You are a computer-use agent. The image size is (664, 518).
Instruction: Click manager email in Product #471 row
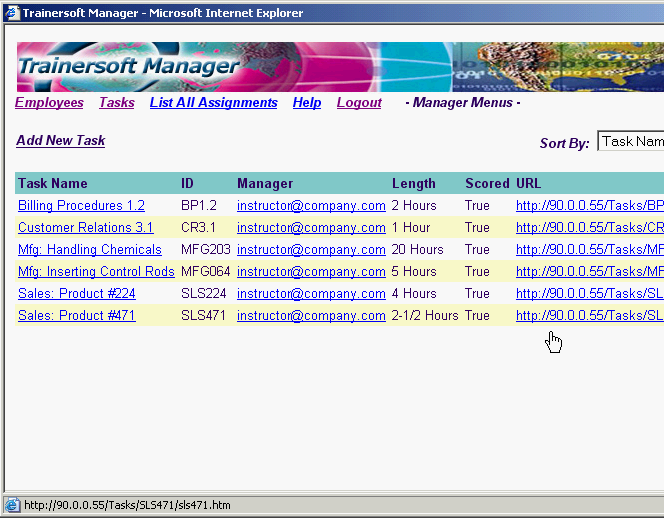coord(311,316)
